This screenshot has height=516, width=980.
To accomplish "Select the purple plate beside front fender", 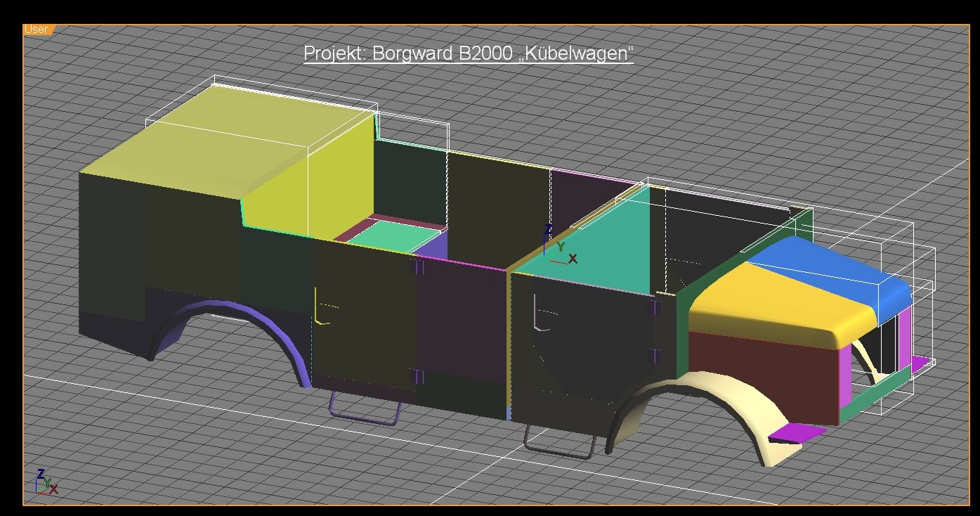I will pos(797,432).
